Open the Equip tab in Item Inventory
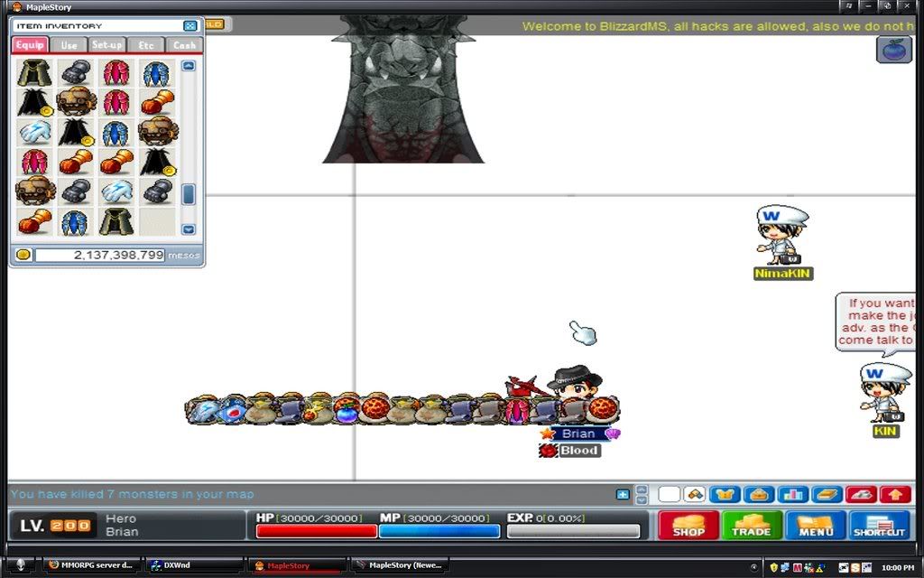 click(30, 45)
